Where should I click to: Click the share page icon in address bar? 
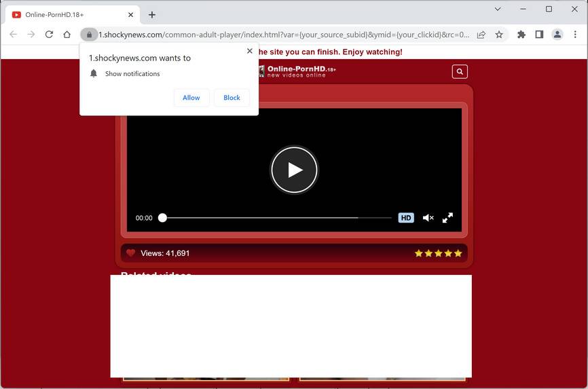point(481,35)
